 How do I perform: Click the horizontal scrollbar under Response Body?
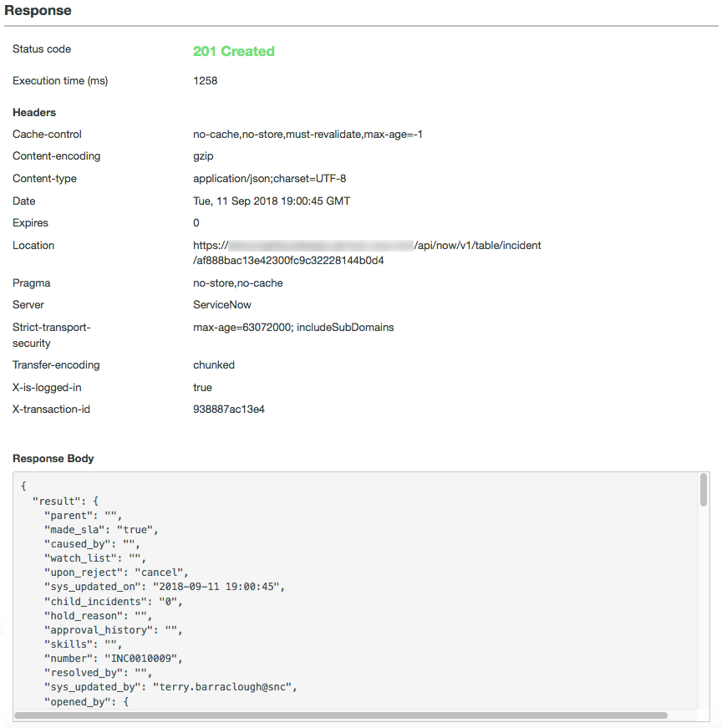click(340, 715)
